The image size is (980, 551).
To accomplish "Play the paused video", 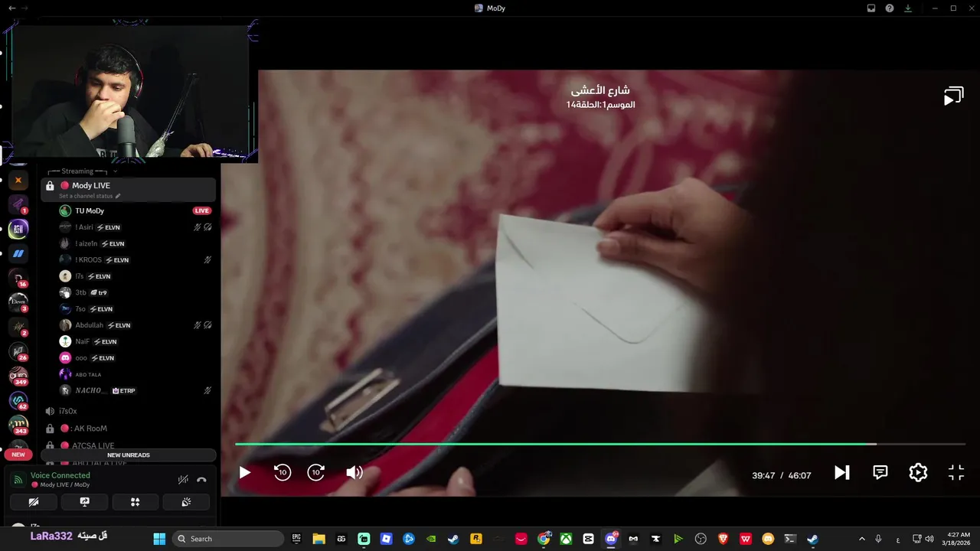I will [x=245, y=473].
